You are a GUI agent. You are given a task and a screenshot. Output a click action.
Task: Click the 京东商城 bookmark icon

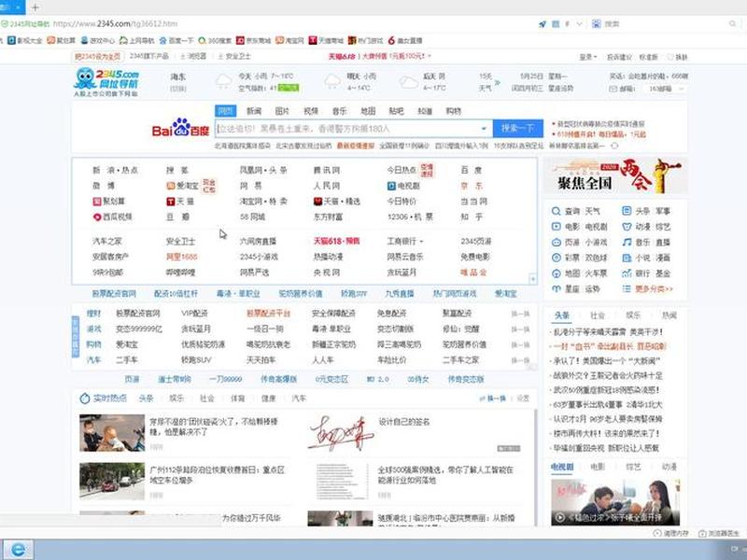pyautogui.click(x=241, y=40)
